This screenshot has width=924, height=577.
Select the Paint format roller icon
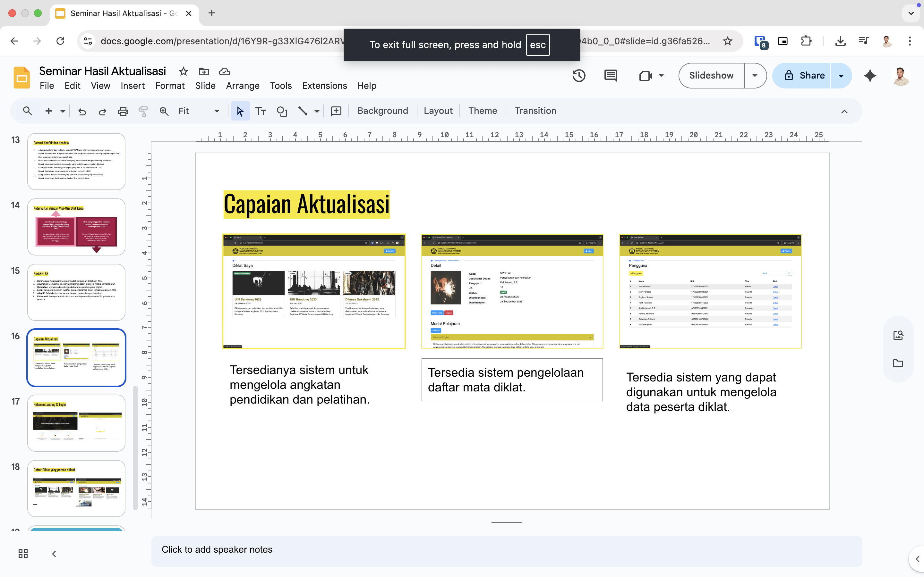click(143, 111)
